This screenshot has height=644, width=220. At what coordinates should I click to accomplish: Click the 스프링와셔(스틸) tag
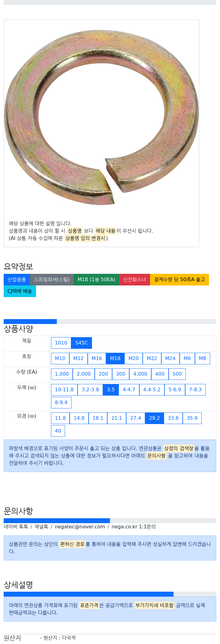point(52,280)
